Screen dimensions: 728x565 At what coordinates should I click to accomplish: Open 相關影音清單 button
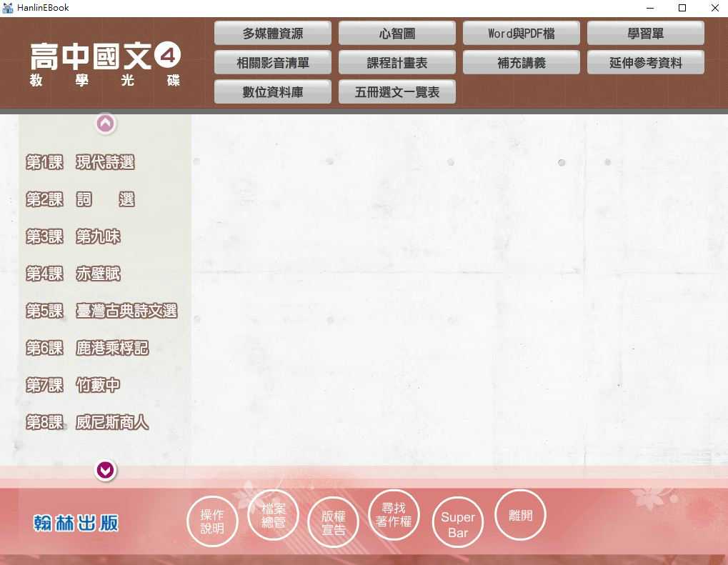(272, 63)
